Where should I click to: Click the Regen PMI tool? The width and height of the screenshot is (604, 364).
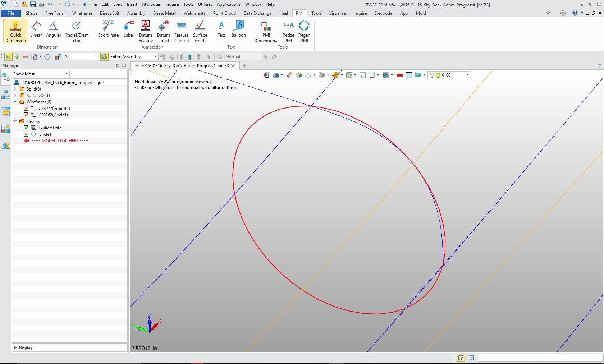tap(304, 31)
